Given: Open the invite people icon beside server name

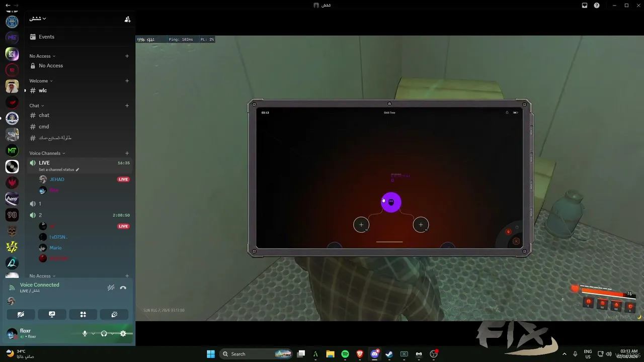Looking at the screenshot, I should click(127, 19).
